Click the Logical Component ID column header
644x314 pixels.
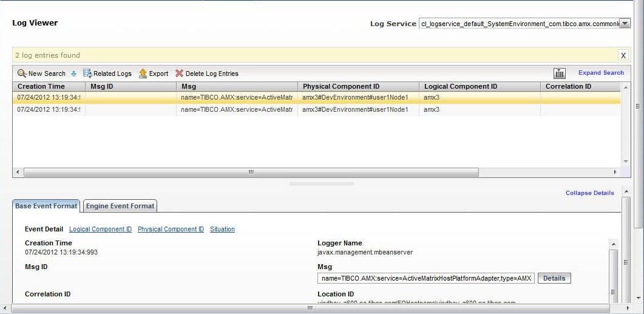pyautogui.click(x=480, y=86)
